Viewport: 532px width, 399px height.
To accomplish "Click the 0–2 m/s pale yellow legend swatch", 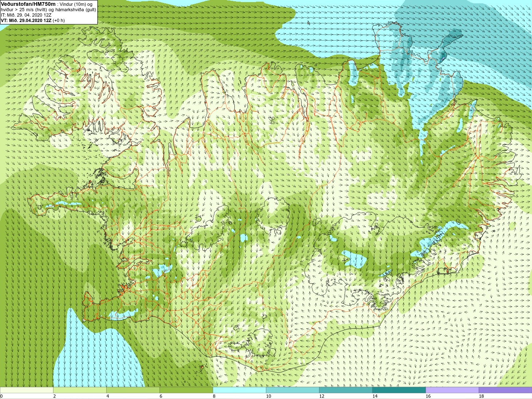I will tap(27, 390).
